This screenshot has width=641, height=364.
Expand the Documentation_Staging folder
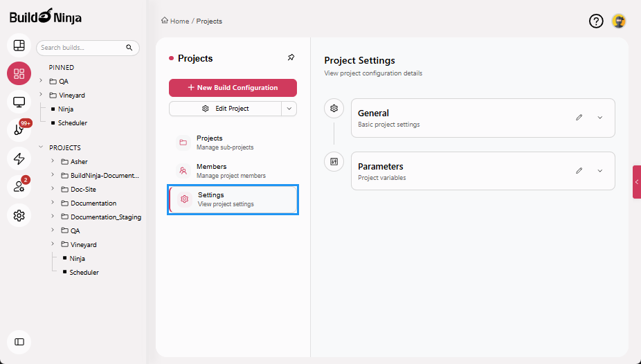pyautogui.click(x=53, y=216)
